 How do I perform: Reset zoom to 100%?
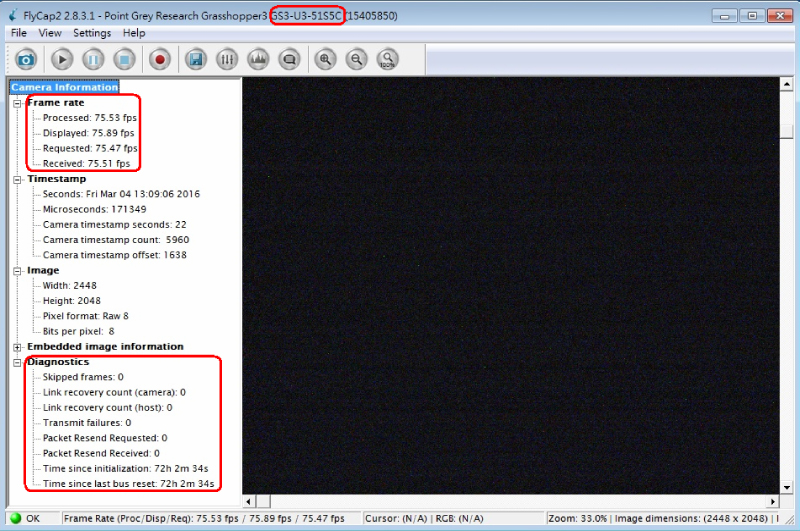click(x=387, y=59)
